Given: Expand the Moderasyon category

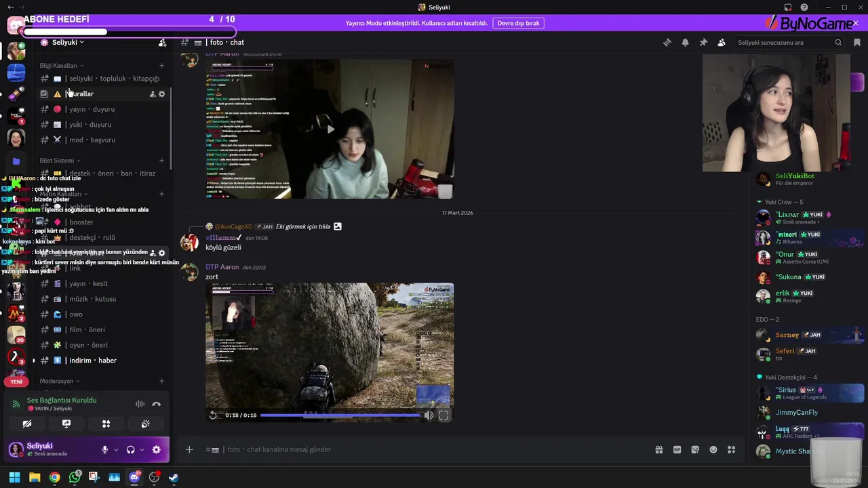Looking at the screenshot, I should [60, 381].
